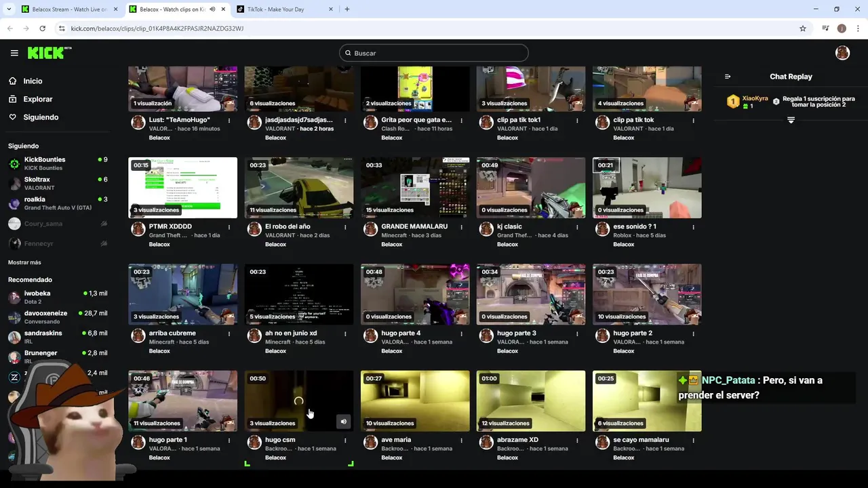Open options menu for ave maria clip

(x=461, y=440)
